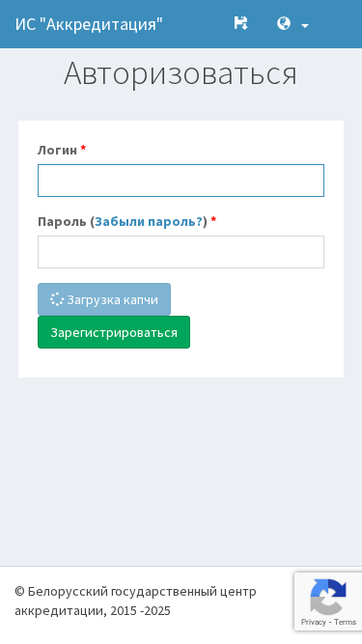Click the red asterisk after Забыли пароль
Image resolution: width=362 pixels, height=644 pixels.
click(x=213, y=220)
